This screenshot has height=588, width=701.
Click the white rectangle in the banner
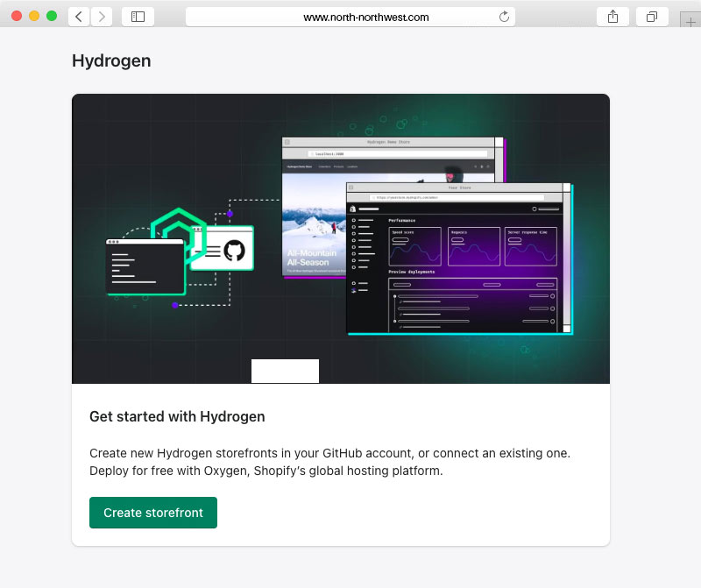pyautogui.click(x=285, y=371)
